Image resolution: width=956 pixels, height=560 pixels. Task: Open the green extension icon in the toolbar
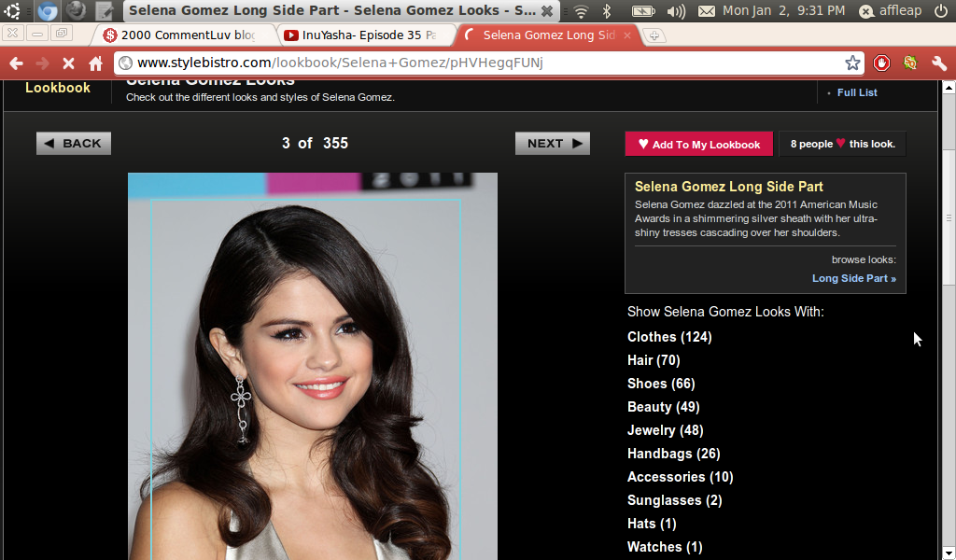tap(910, 63)
